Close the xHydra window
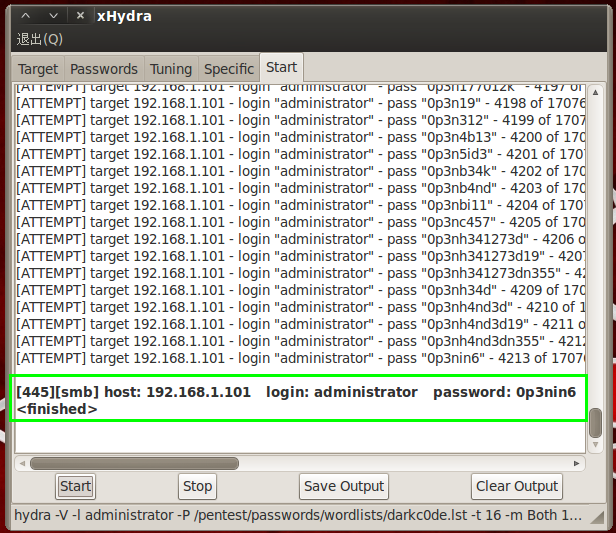 [x=80, y=15]
